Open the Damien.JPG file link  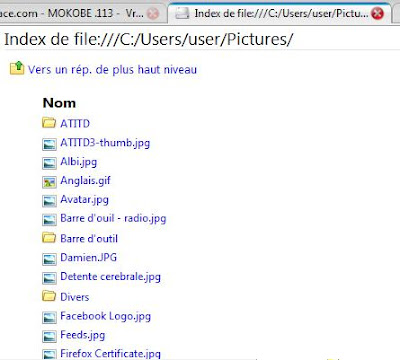89,257
